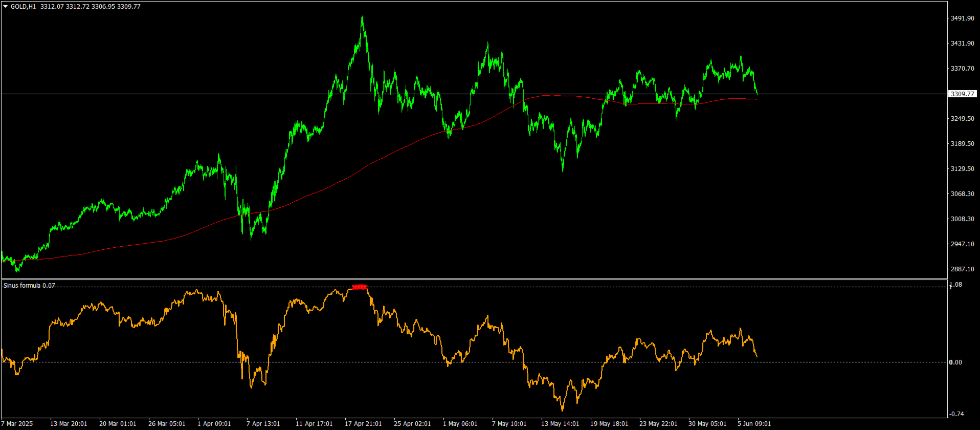Click the 2947.10 price axis label

[962, 244]
